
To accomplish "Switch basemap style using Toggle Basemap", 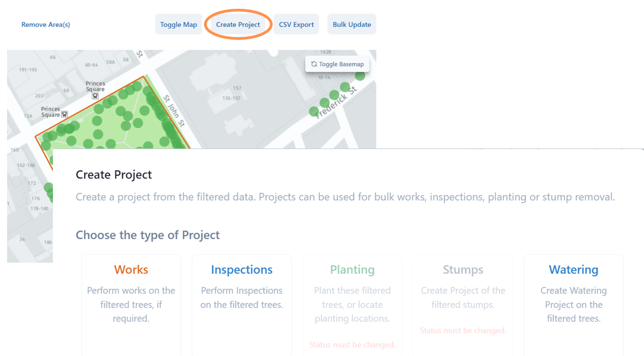I will coord(337,64).
